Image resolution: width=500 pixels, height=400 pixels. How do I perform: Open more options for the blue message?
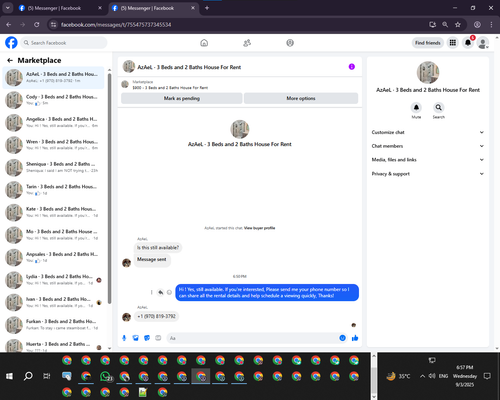coord(151,292)
